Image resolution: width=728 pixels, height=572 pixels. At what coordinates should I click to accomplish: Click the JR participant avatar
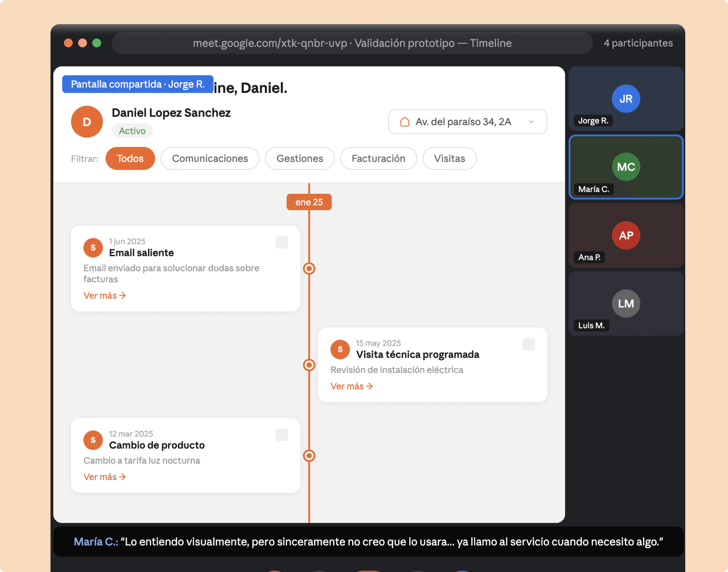[625, 98]
